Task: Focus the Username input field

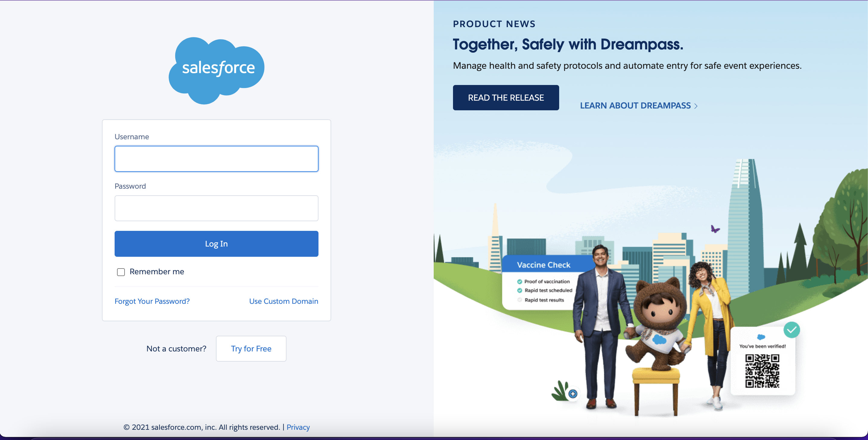Action: coord(216,159)
